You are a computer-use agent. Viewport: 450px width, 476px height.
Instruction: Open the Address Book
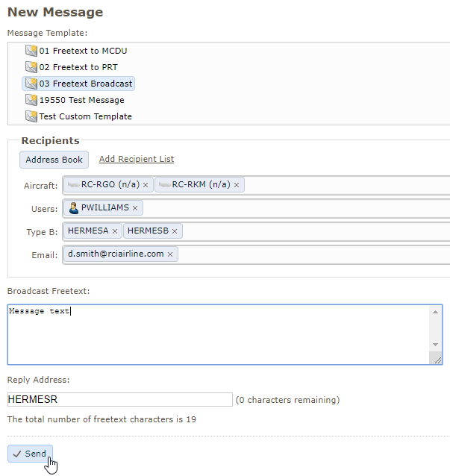[x=54, y=160]
